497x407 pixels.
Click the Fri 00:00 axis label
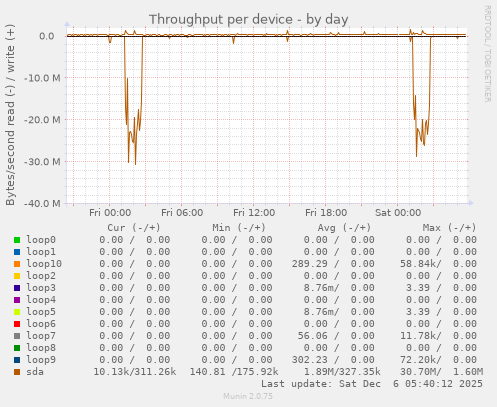pyautogui.click(x=110, y=213)
